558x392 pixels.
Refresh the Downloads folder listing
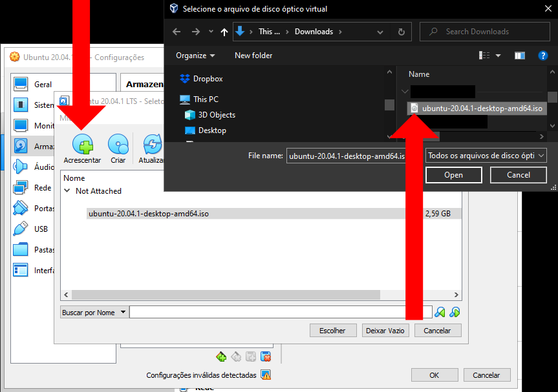402,32
